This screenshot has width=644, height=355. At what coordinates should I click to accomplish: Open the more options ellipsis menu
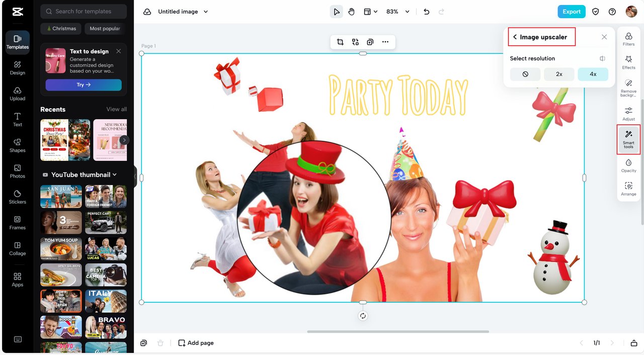click(385, 42)
